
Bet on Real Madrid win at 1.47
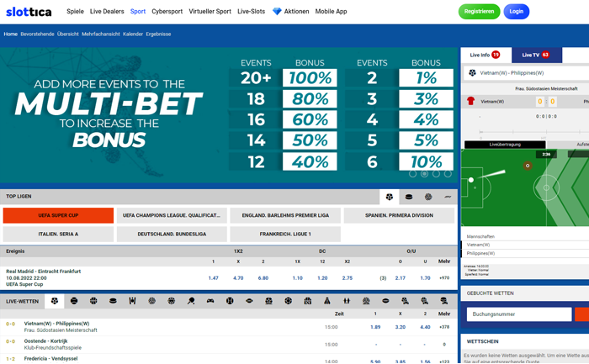pyautogui.click(x=214, y=278)
